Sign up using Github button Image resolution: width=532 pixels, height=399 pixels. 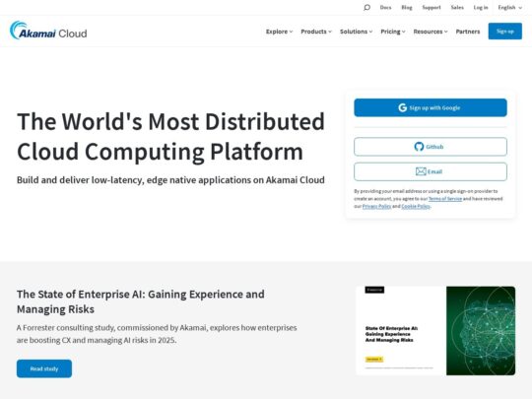click(x=431, y=147)
